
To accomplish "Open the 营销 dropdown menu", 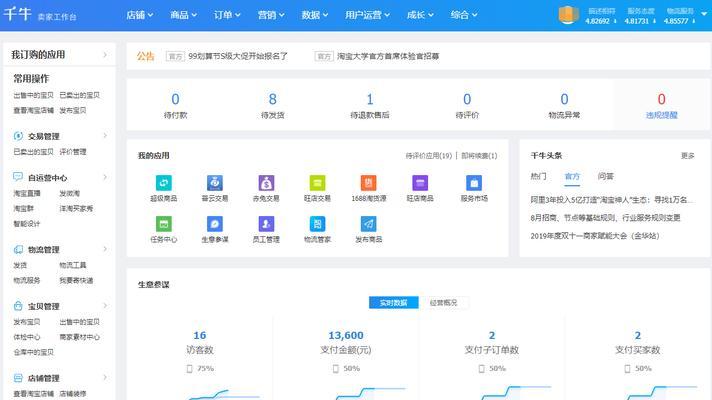I will 271,15.
